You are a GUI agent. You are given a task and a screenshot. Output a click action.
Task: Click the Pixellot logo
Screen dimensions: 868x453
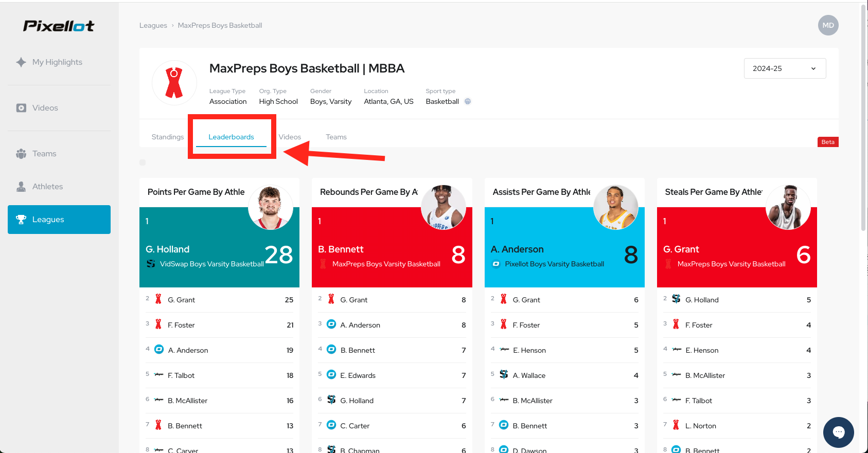pos(59,26)
